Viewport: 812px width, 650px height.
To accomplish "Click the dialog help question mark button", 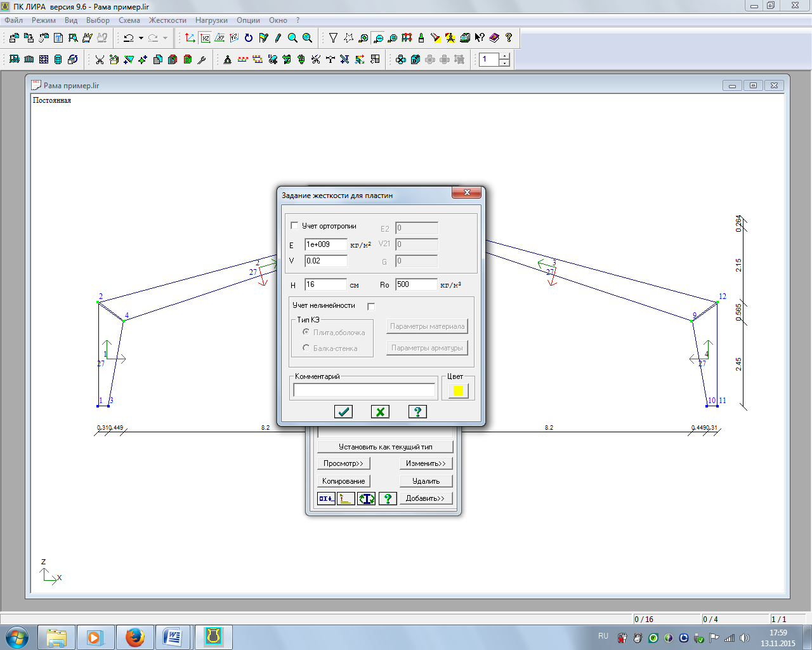I will pyautogui.click(x=417, y=412).
